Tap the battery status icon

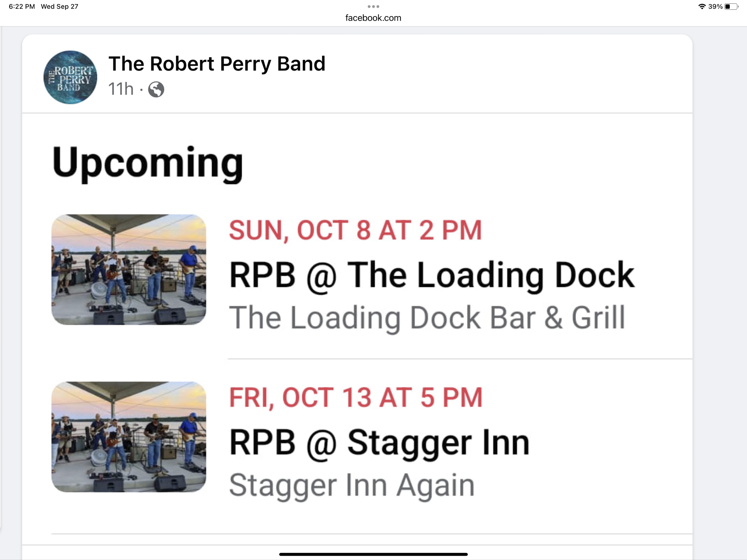click(x=731, y=6)
